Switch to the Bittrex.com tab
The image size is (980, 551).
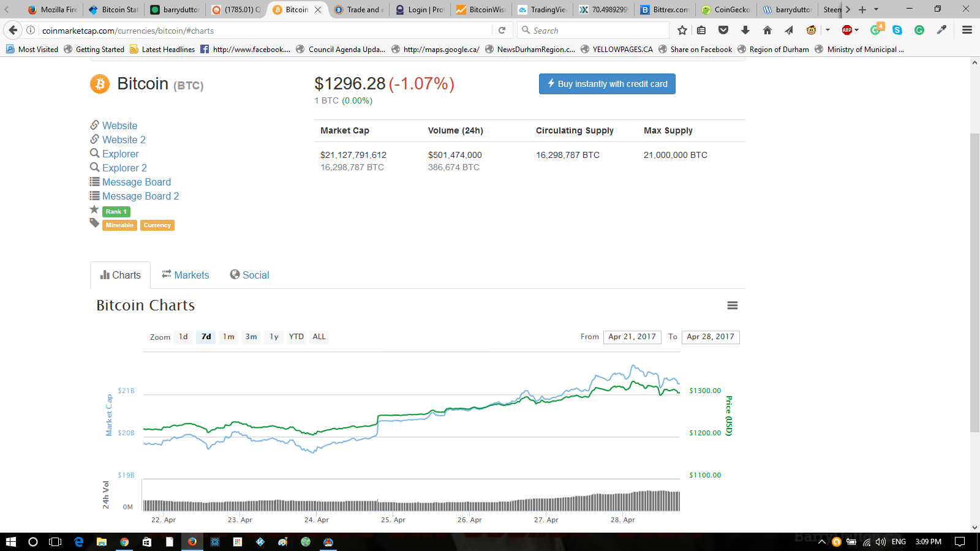[x=665, y=9]
